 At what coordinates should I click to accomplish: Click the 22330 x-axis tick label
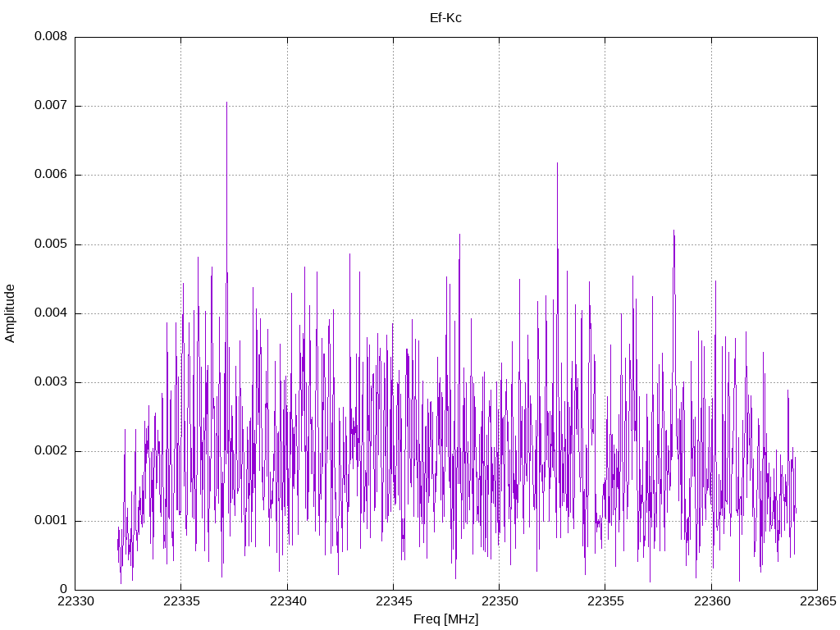click(75, 601)
